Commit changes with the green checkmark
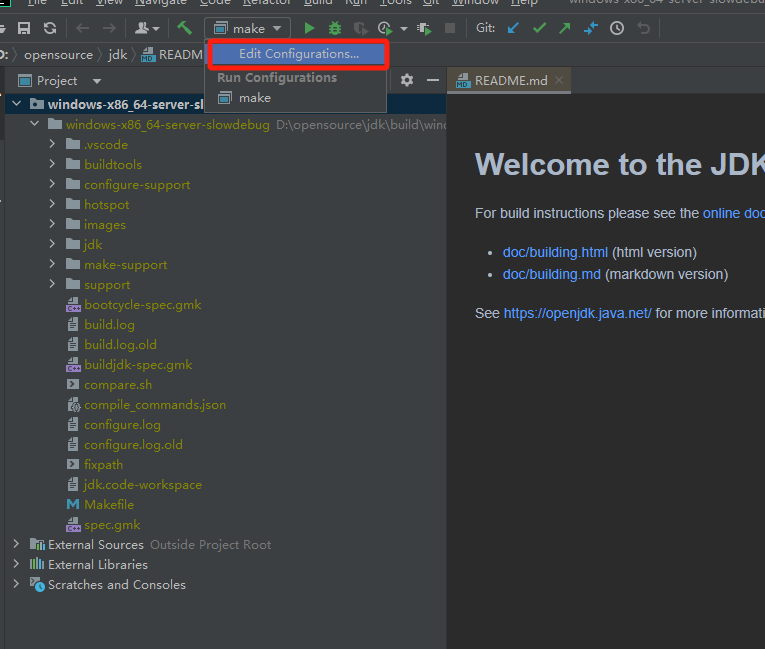The width and height of the screenshot is (765, 649). click(539, 28)
